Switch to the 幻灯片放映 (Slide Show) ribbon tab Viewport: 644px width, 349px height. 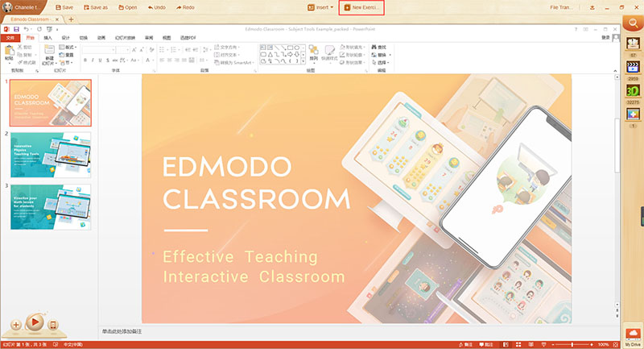pos(125,38)
